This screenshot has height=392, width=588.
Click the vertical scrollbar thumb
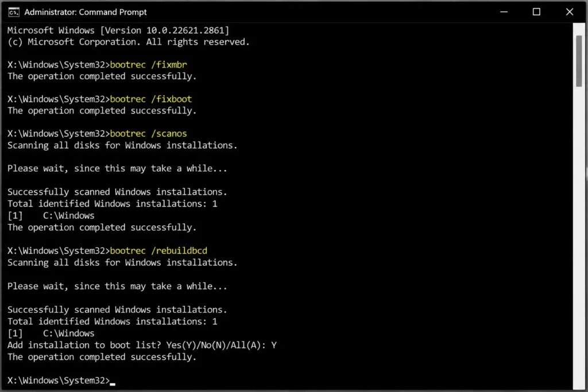(579, 61)
